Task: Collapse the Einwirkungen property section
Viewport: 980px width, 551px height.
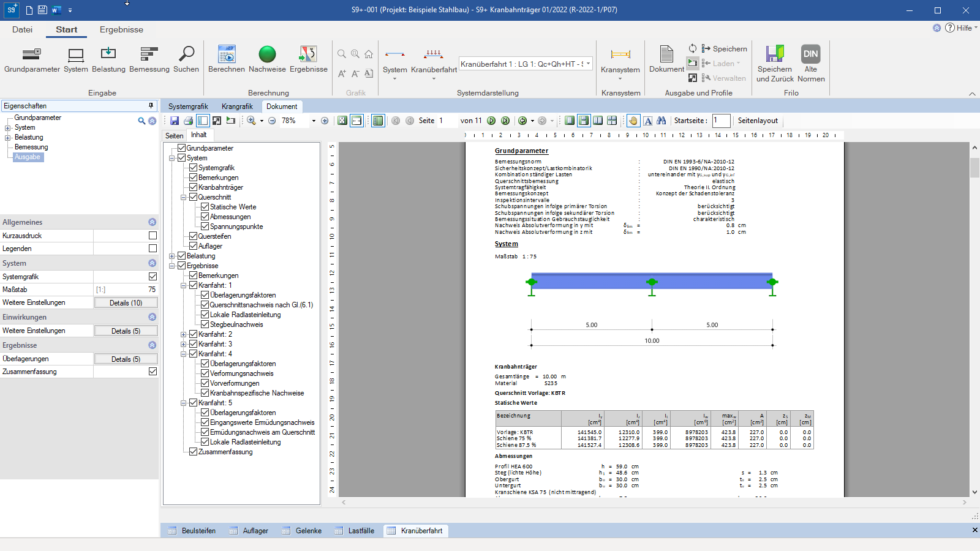Action: [x=152, y=317]
